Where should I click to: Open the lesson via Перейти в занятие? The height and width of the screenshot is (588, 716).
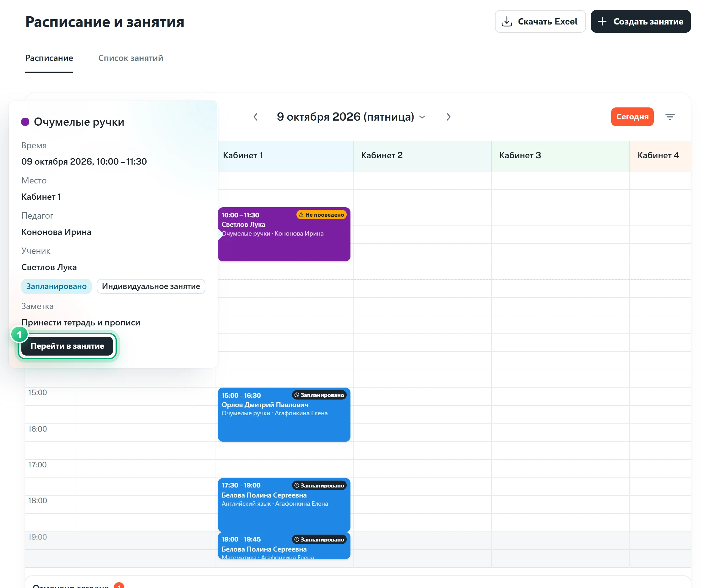pos(67,346)
